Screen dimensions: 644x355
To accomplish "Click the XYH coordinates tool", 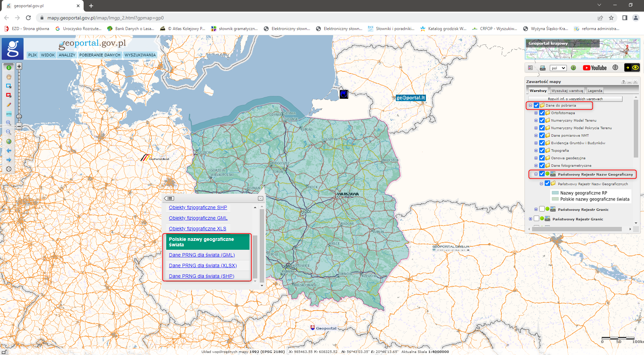I will [x=9, y=114].
